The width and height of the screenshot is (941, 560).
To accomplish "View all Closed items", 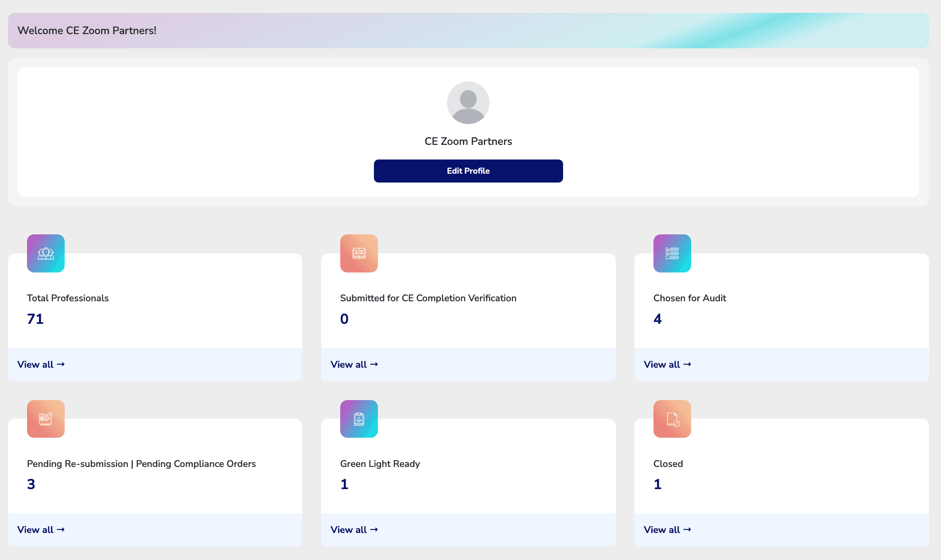I will (x=667, y=529).
